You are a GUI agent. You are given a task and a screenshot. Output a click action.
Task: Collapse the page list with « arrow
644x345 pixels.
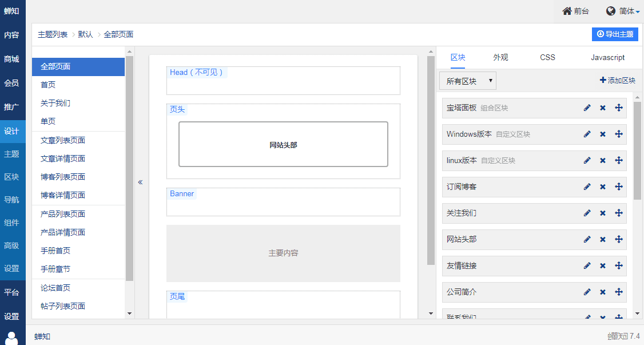[x=140, y=182]
